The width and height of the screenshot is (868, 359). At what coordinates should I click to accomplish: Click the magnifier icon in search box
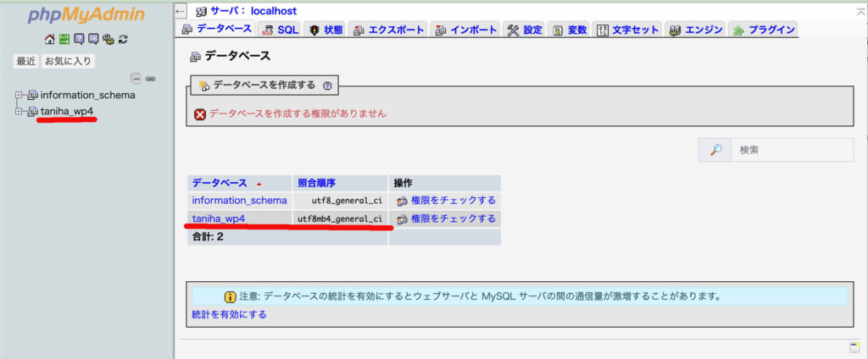coord(715,150)
